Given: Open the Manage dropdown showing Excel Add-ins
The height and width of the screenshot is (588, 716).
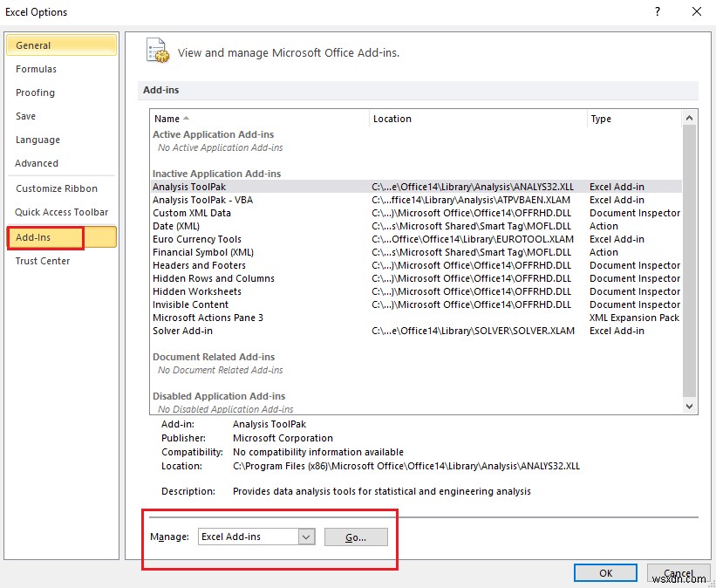Looking at the screenshot, I should (x=256, y=537).
